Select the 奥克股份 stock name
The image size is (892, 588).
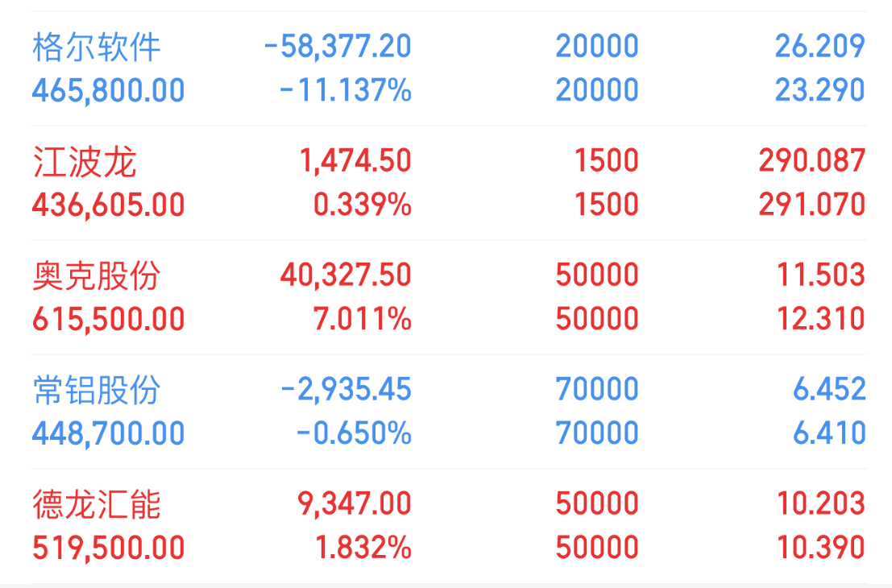pyautogui.click(x=97, y=275)
